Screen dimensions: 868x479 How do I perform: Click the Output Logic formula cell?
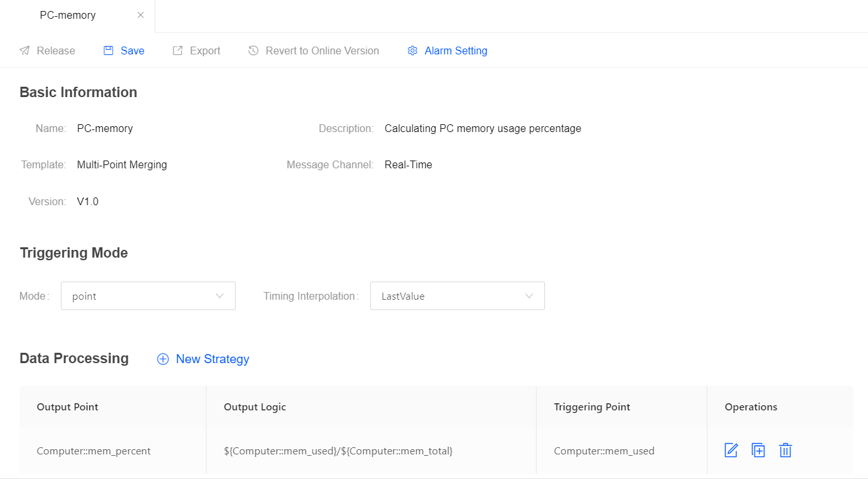tap(338, 451)
